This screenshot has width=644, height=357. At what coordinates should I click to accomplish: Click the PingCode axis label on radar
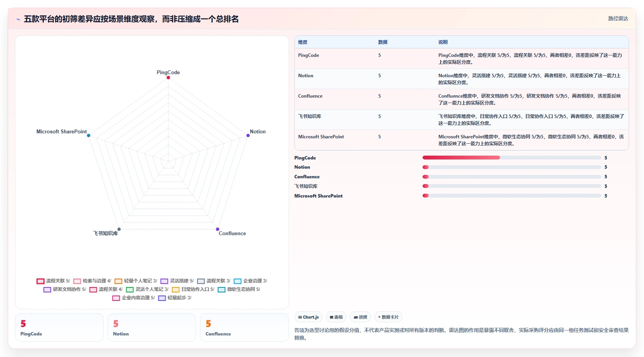point(168,72)
